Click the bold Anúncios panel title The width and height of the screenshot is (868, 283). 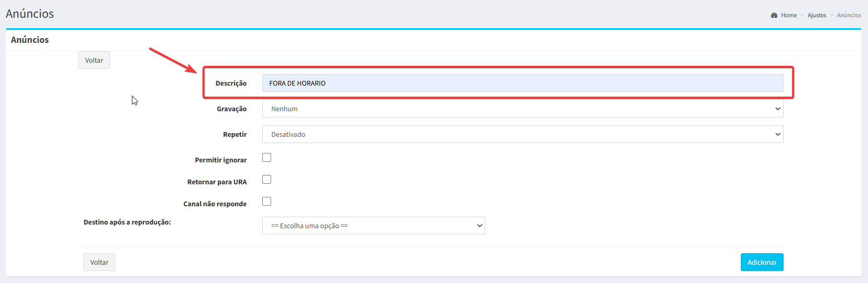pyautogui.click(x=30, y=40)
